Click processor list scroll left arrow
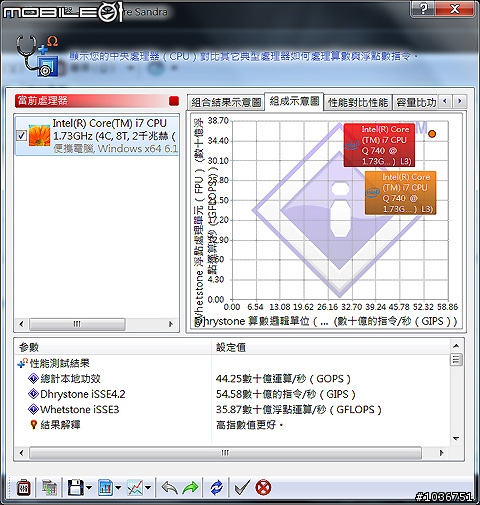The width and height of the screenshot is (480, 505). (x=21, y=324)
